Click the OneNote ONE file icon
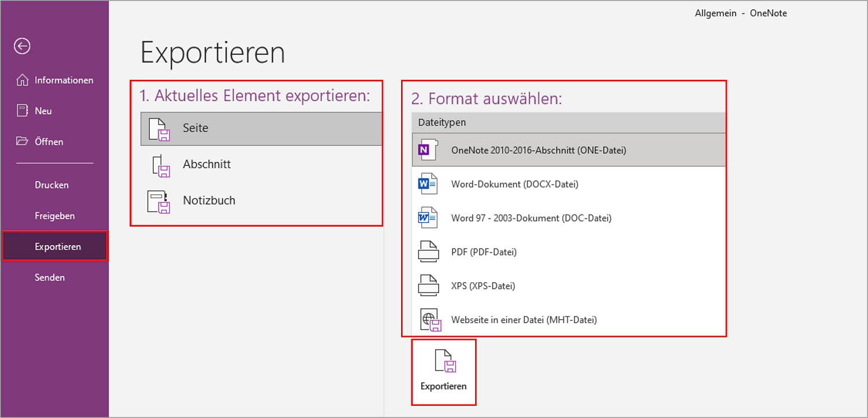The height and width of the screenshot is (418, 868). (x=428, y=150)
